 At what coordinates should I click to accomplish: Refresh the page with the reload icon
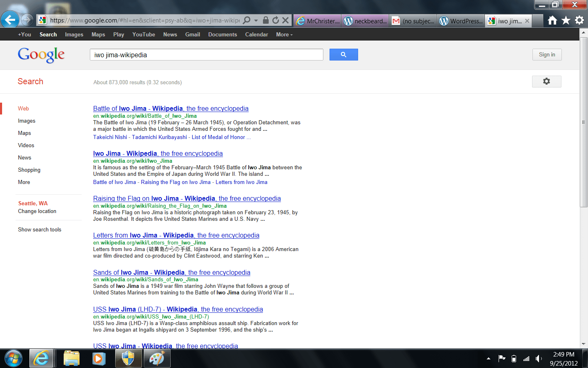pos(276,20)
